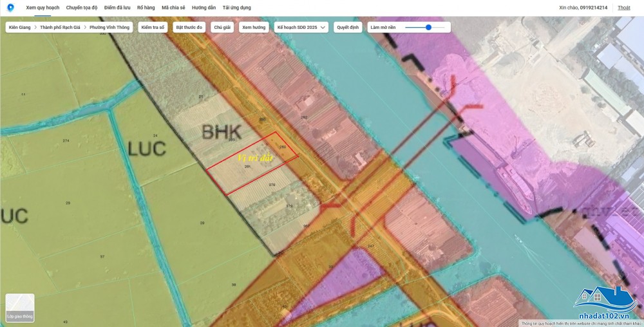Click parcel number 247 on map

click(371, 246)
